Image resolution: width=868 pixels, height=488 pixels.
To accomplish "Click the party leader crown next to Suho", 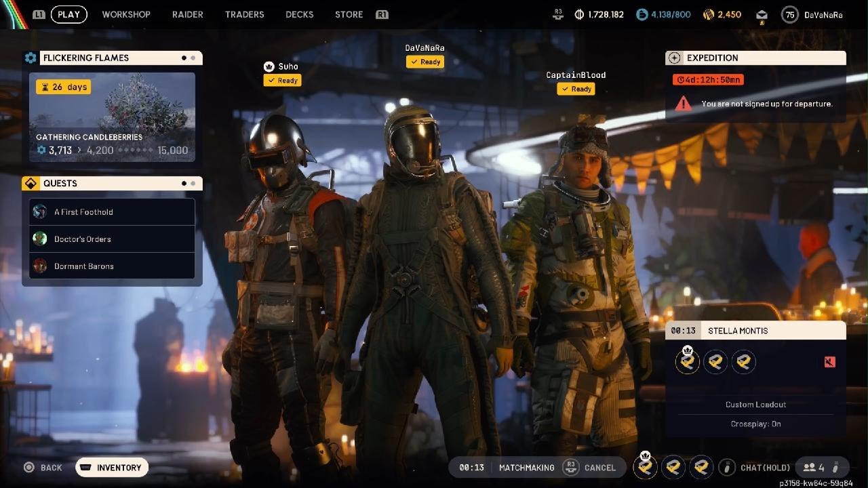I will tap(269, 66).
